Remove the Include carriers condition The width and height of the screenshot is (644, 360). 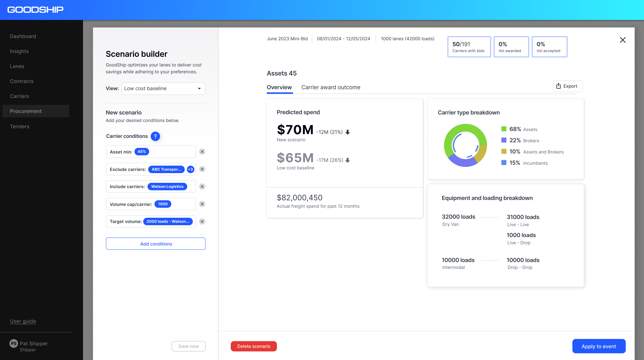coord(202,187)
